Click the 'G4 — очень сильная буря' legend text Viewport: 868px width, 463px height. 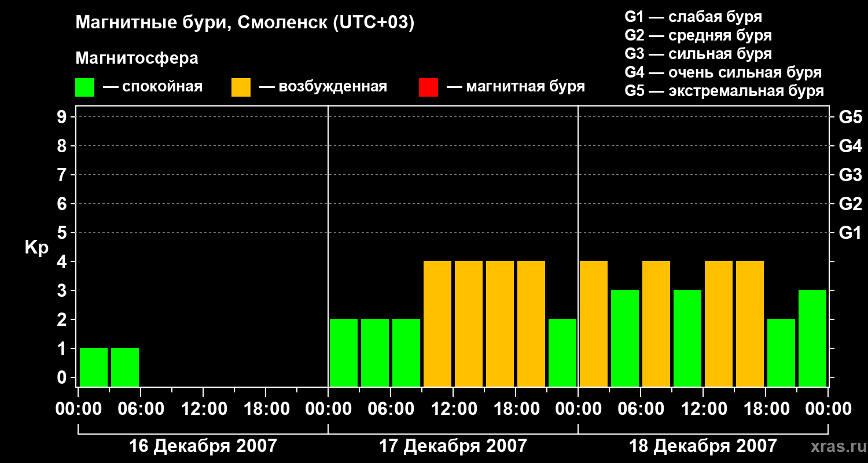[x=723, y=72]
